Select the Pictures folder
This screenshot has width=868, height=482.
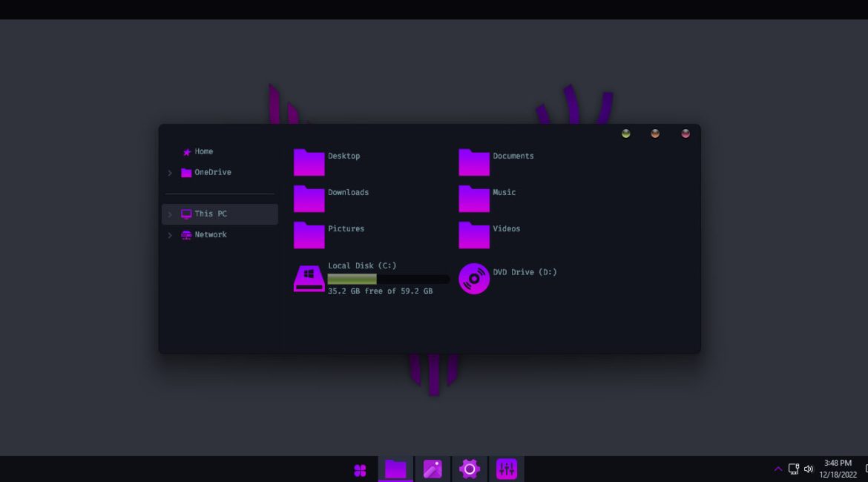(309, 235)
